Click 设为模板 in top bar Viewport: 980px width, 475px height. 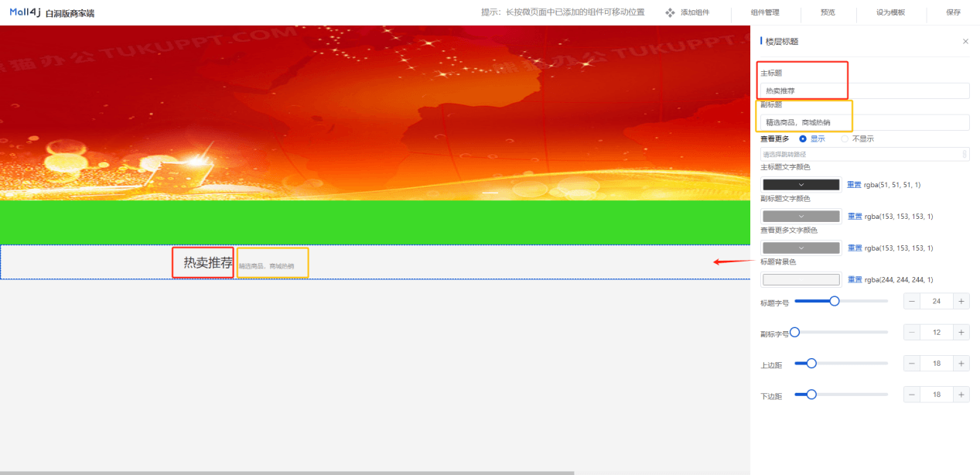point(890,12)
